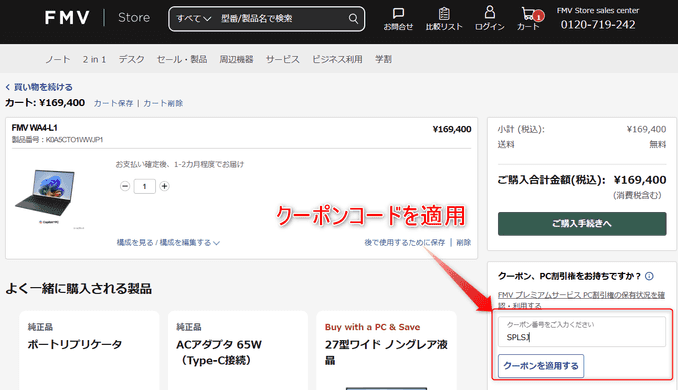
Task: Open the ACアダプタ 65W product card
Action: [238, 350]
